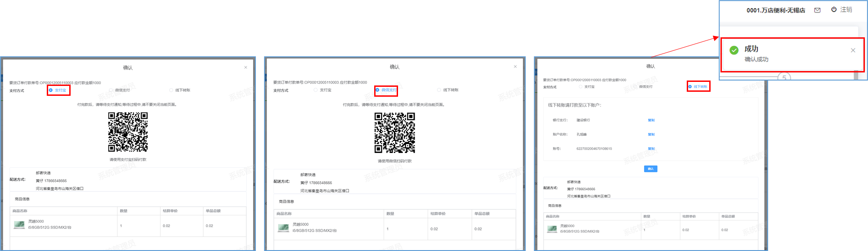Click laptop thumbnail in the WeChat dialog
This screenshot has height=251, width=868.
pyautogui.click(x=283, y=228)
